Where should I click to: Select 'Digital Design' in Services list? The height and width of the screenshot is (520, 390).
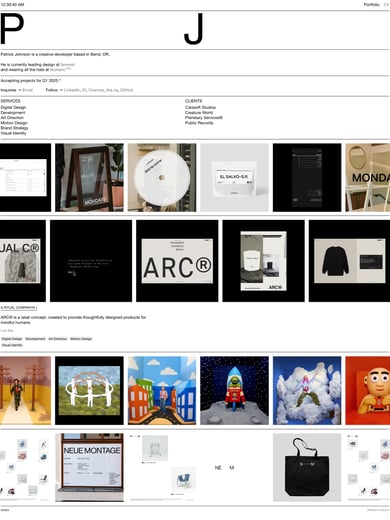pos(13,107)
